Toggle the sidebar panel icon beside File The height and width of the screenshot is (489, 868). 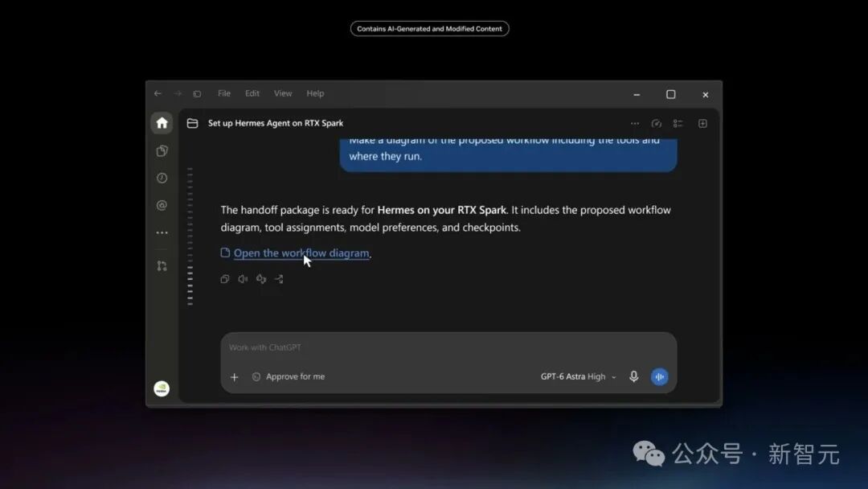click(197, 93)
